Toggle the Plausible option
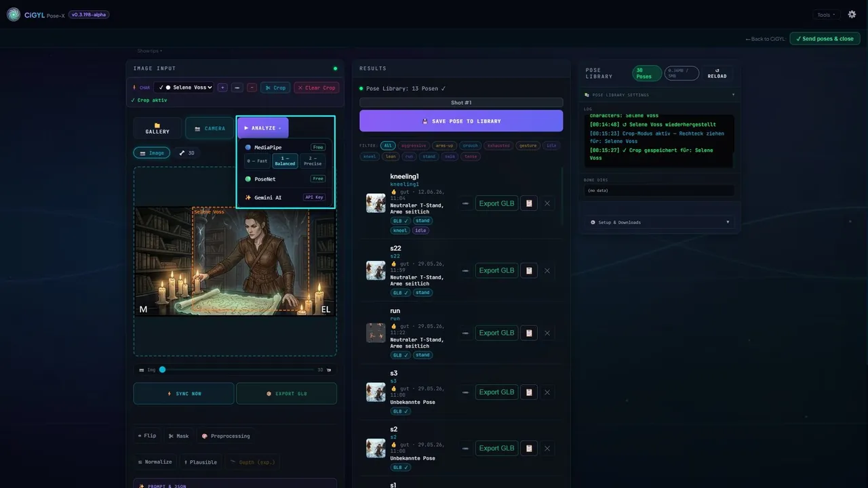The image size is (868, 488). (x=201, y=462)
